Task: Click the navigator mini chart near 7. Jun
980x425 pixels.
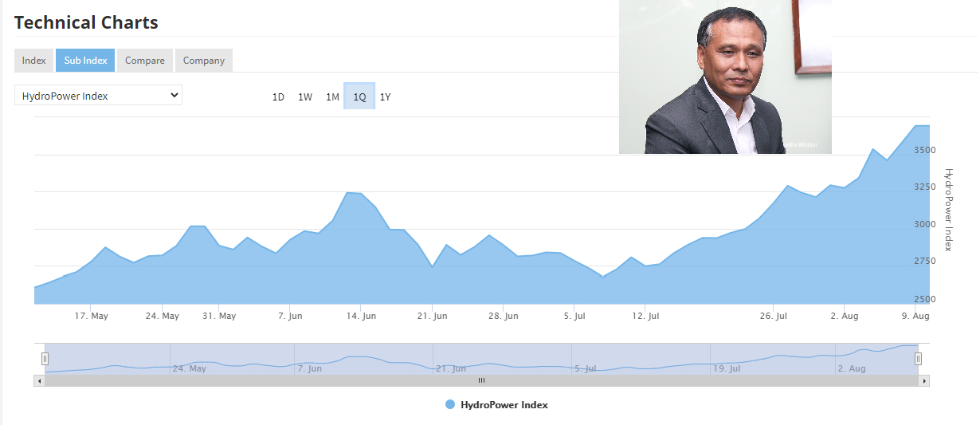Action: (x=310, y=363)
